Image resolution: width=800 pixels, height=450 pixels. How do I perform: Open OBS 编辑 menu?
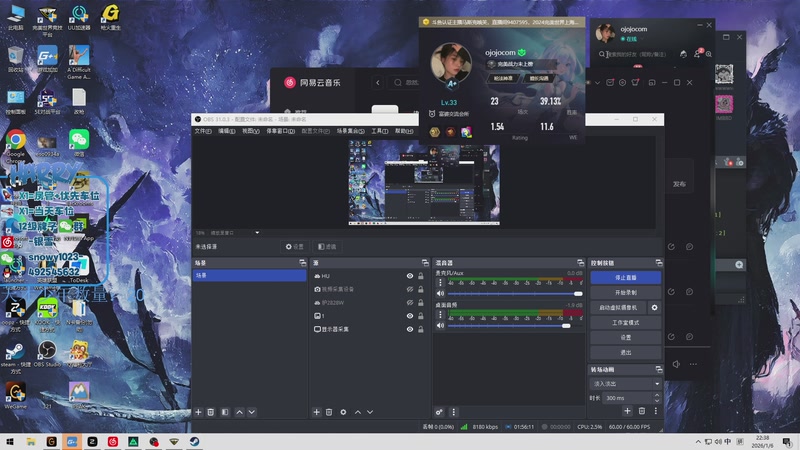click(227, 131)
